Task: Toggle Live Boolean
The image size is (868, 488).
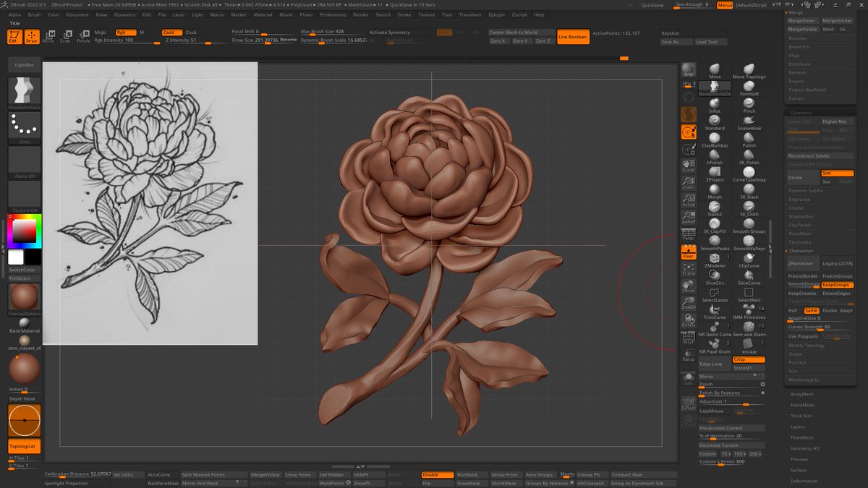Action: point(573,36)
